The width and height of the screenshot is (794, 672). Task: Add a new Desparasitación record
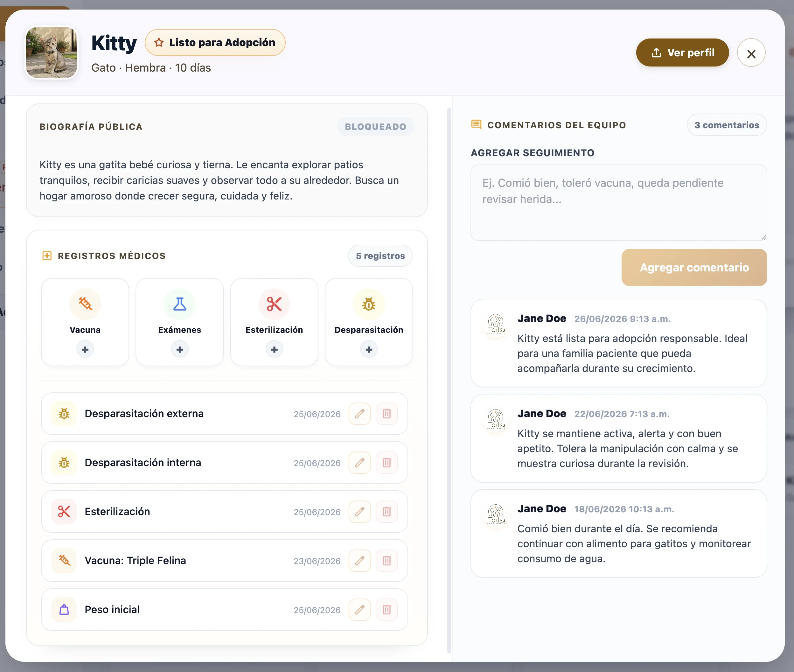pyautogui.click(x=369, y=349)
